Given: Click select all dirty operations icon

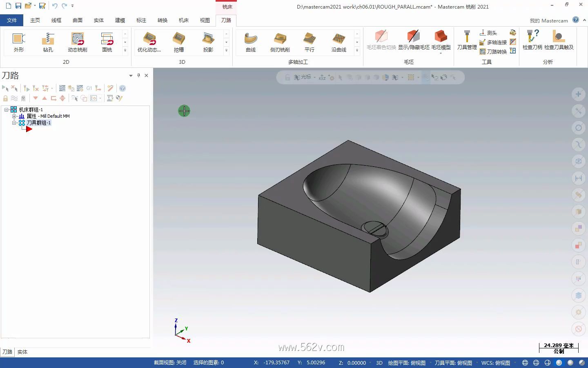Looking at the screenshot, I should [14, 88].
